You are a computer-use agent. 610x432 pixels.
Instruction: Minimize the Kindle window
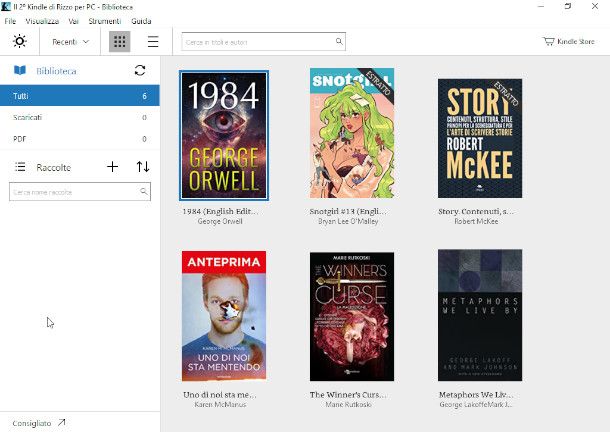click(x=541, y=6)
